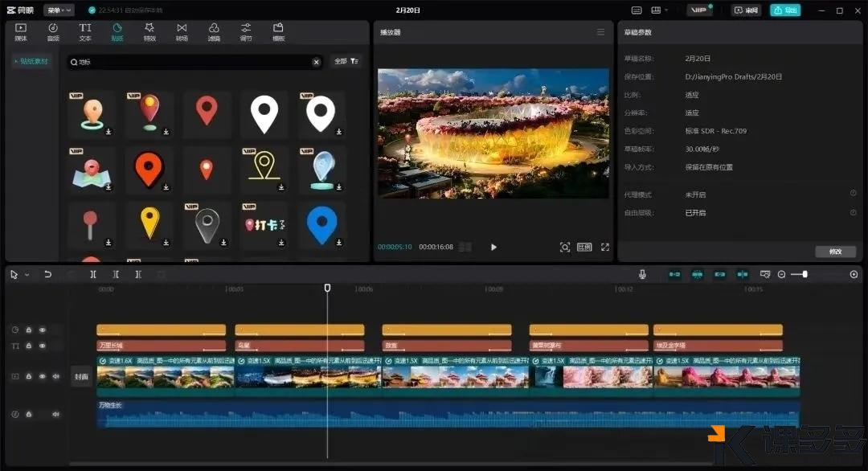
Task: Click the timeline zoom slider handle
Action: click(x=805, y=275)
